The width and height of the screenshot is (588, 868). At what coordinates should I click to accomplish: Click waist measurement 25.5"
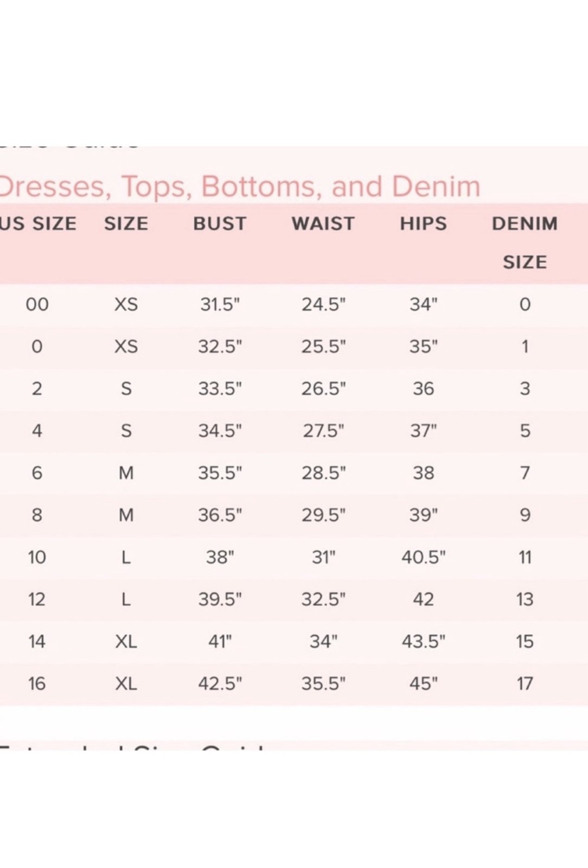coord(323,346)
